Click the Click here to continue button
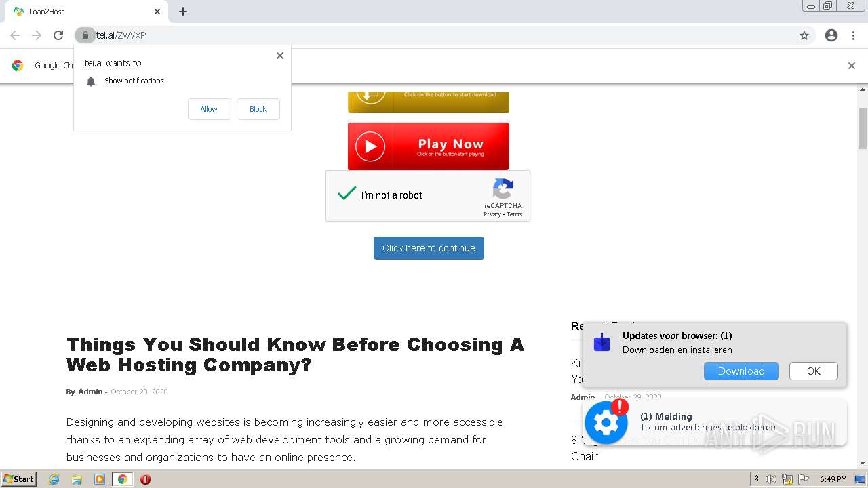 point(429,248)
